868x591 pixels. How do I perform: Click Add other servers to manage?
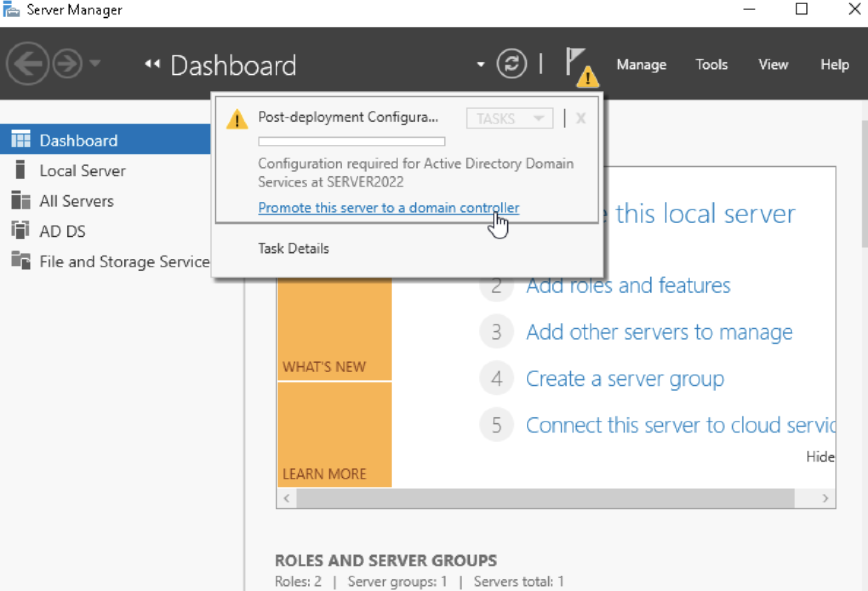click(659, 332)
